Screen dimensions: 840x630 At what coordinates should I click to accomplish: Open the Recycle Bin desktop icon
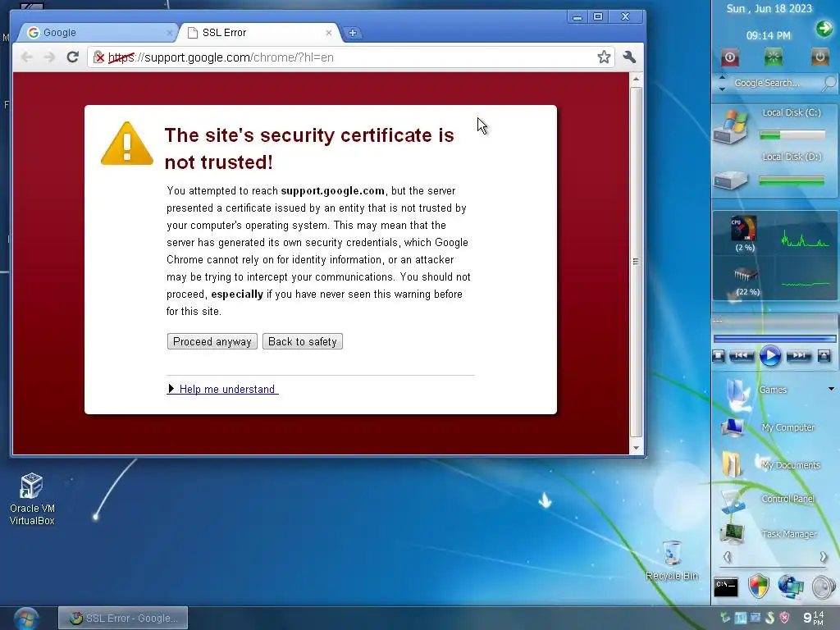point(672,560)
